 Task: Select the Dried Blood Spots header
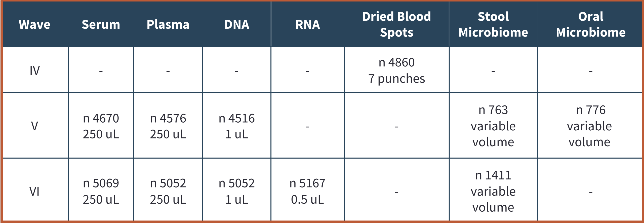click(x=396, y=25)
